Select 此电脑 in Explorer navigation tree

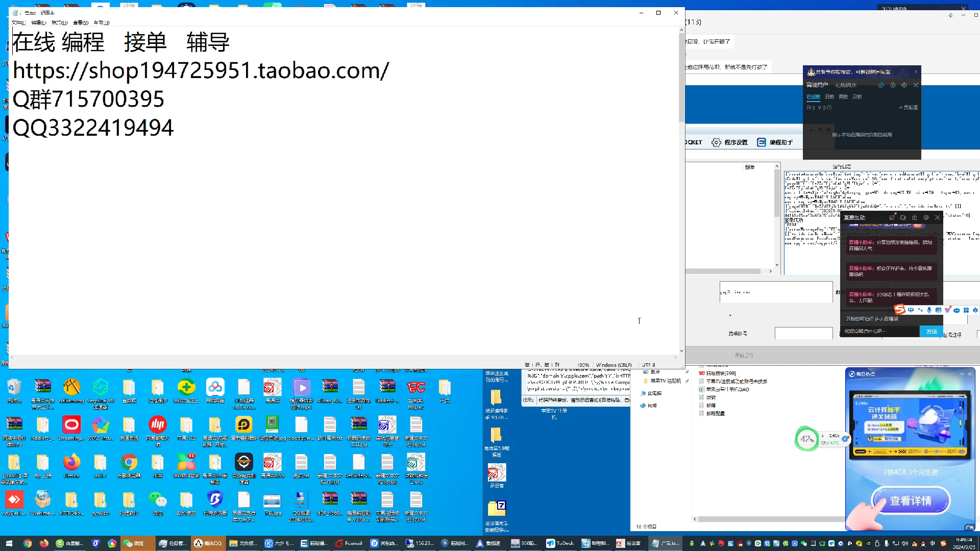point(654,393)
